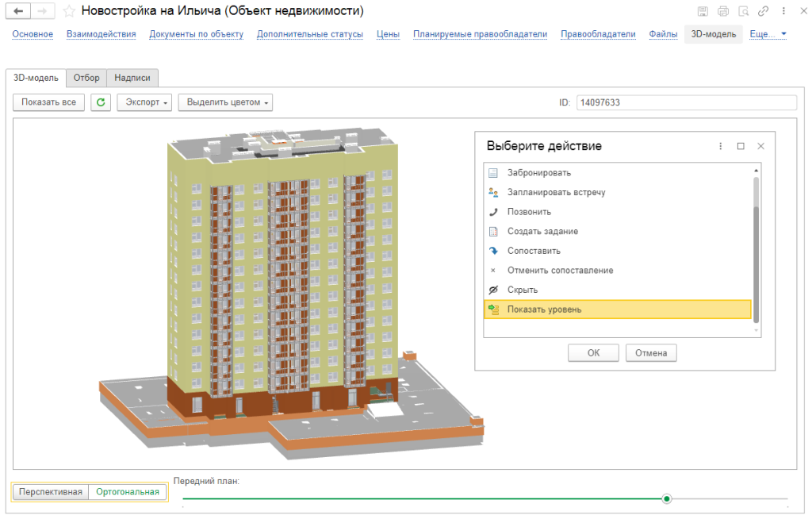Expand the Экспорт dropdown

(x=144, y=102)
